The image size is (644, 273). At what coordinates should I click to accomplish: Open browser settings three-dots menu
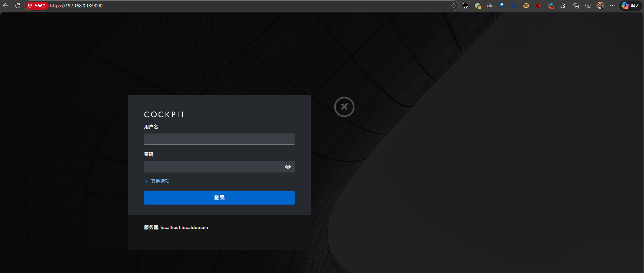pyautogui.click(x=612, y=6)
